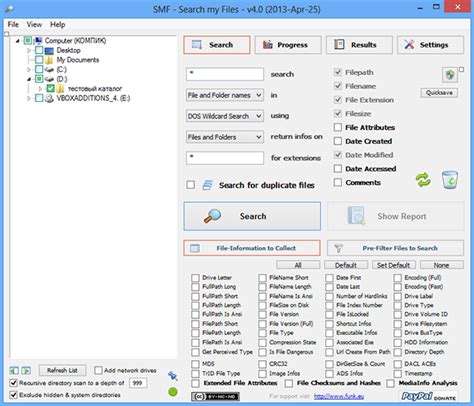The height and width of the screenshot is (406, 474).
Task: Check the Date Accessed option
Action: click(338, 169)
